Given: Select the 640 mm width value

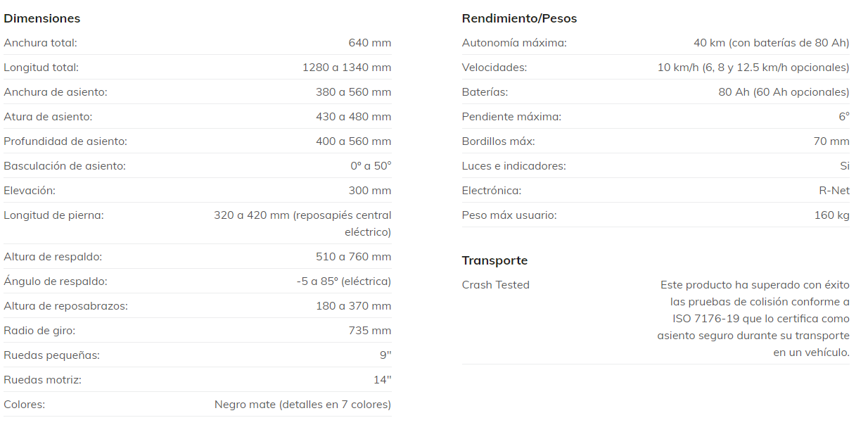Looking at the screenshot, I should click(x=369, y=43).
